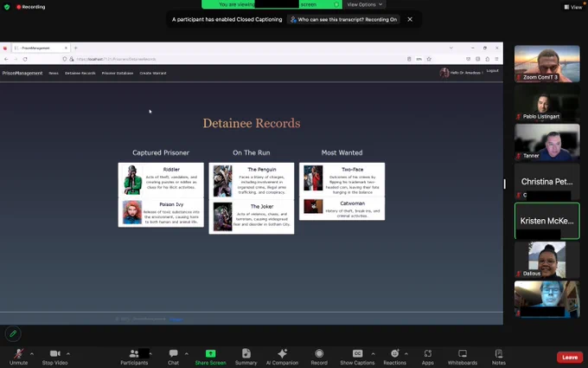Select Dallous participant video tile

tap(546, 260)
